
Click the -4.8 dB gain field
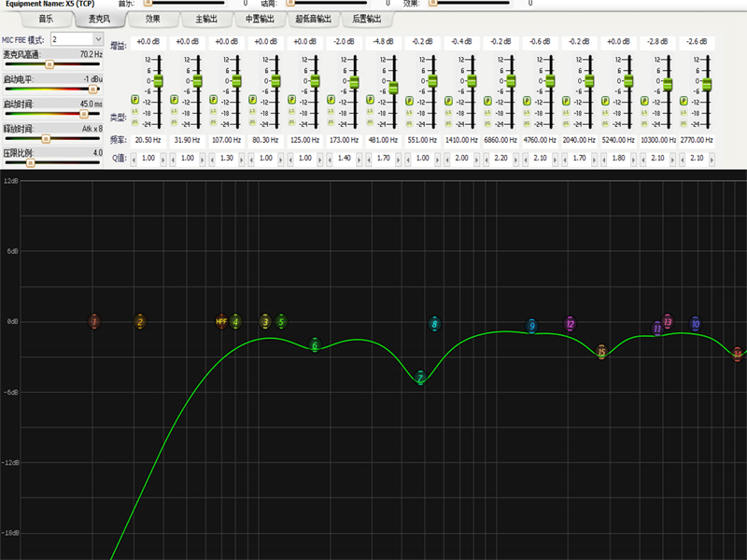pos(383,42)
